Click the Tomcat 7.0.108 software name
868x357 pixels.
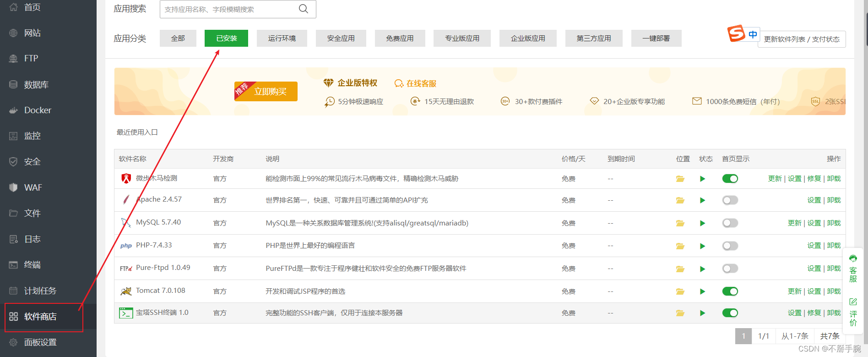pyautogui.click(x=161, y=291)
